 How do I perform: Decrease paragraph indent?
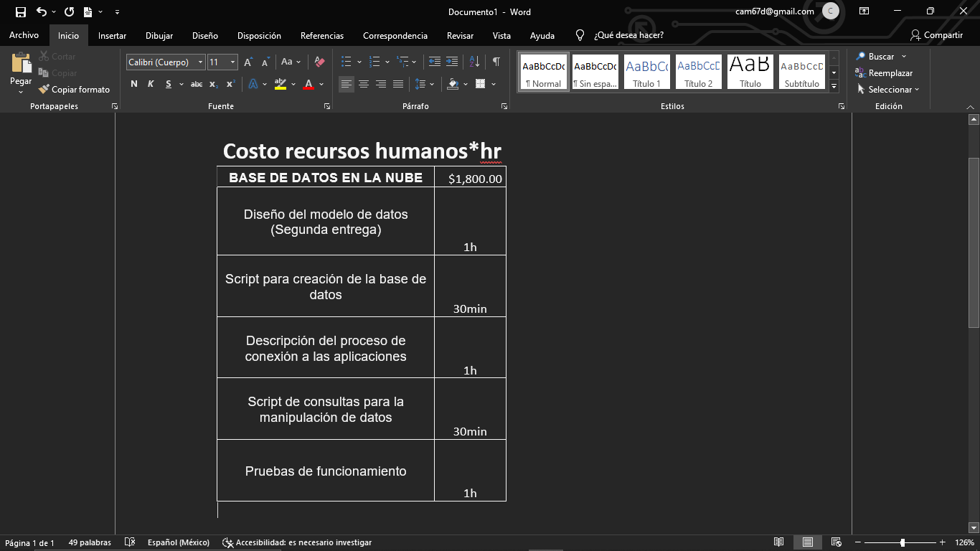coord(434,62)
